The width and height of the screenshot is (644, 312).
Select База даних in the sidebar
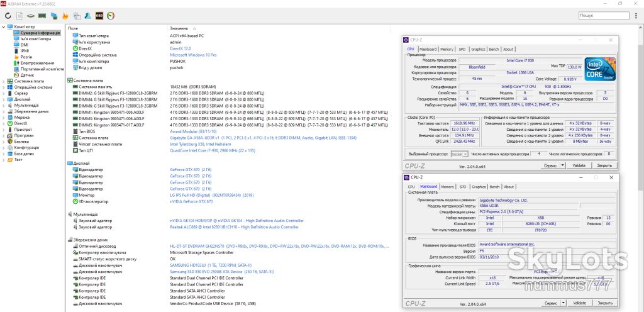point(24,153)
